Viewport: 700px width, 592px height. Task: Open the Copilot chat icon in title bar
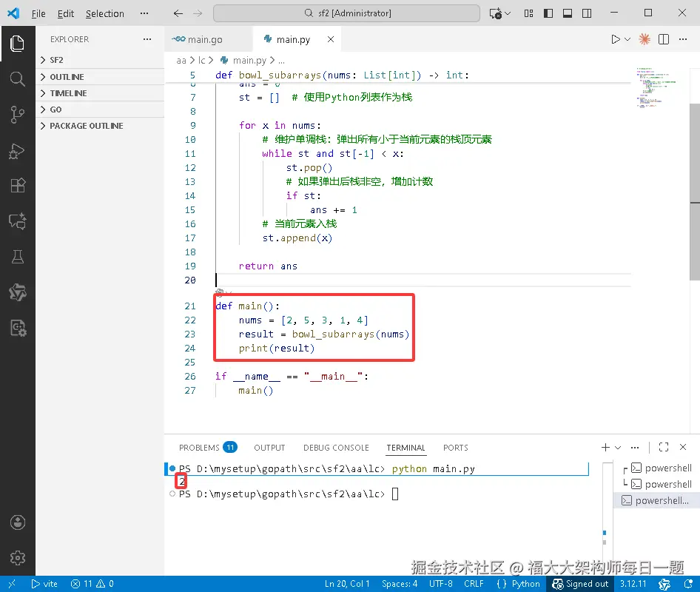click(x=496, y=13)
